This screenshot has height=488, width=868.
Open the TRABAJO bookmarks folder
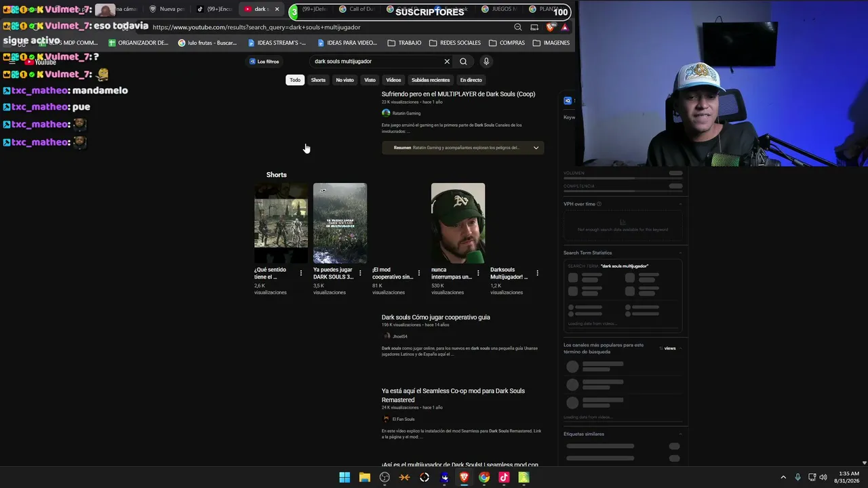click(404, 43)
